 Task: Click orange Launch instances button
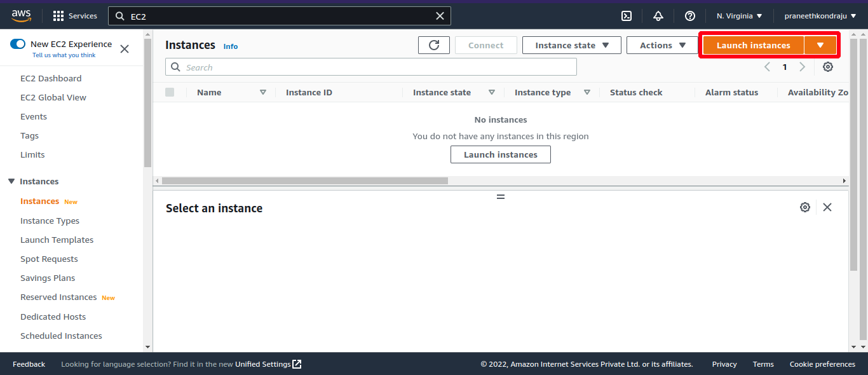coord(753,45)
